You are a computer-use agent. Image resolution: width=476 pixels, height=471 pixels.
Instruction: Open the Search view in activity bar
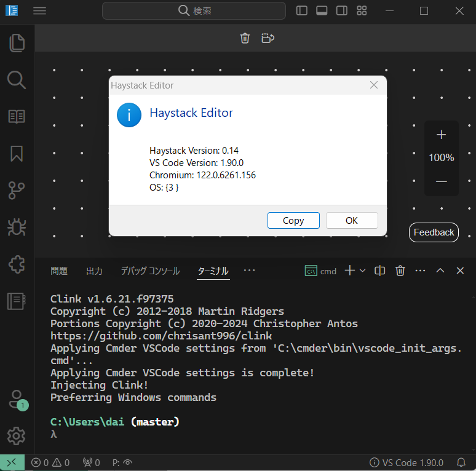(17, 80)
